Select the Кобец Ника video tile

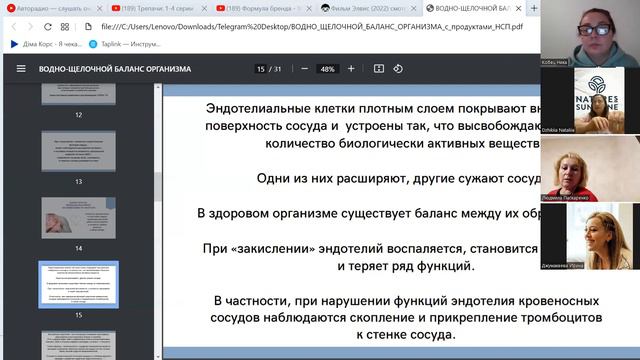pos(590,33)
